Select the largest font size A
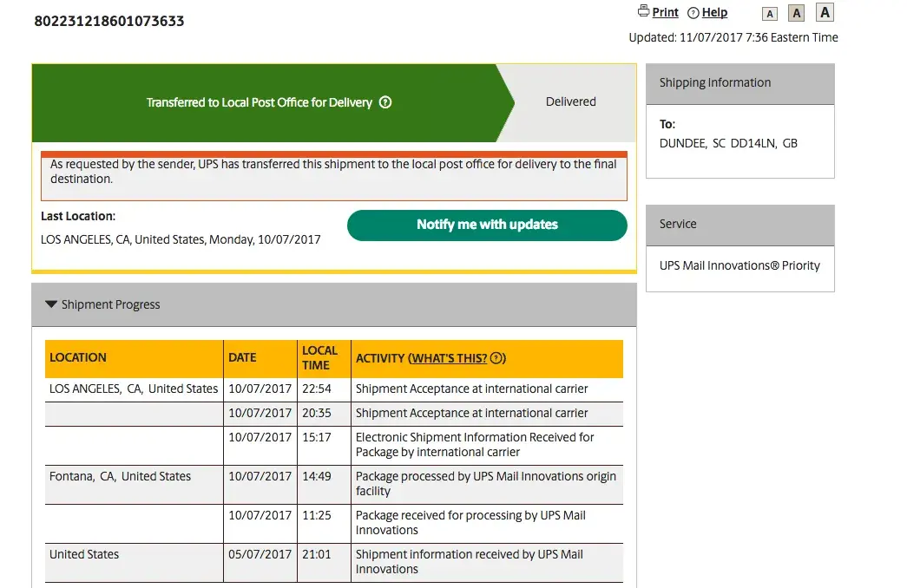This screenshot has width=907, height=588. point(825,12)
